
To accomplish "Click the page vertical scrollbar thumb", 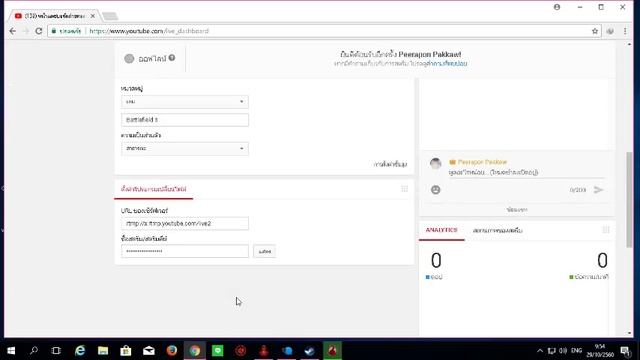I will (x=629, y=199).
